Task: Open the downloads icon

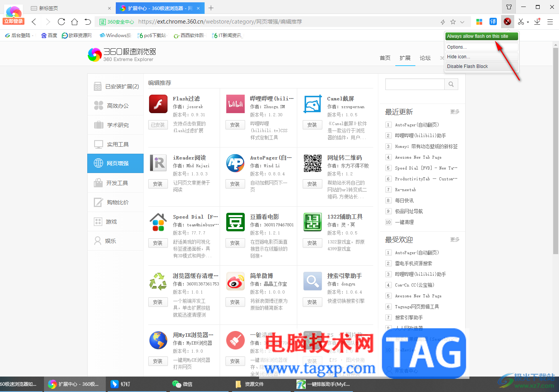Action: pyautogui.click(x=537, y=22)
